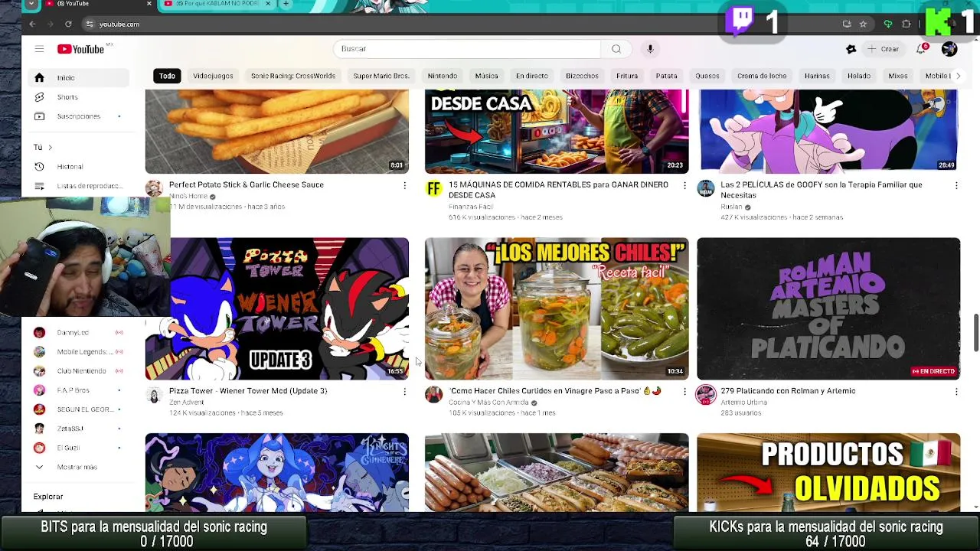Expand the Tú section chevron

(50, 147)
